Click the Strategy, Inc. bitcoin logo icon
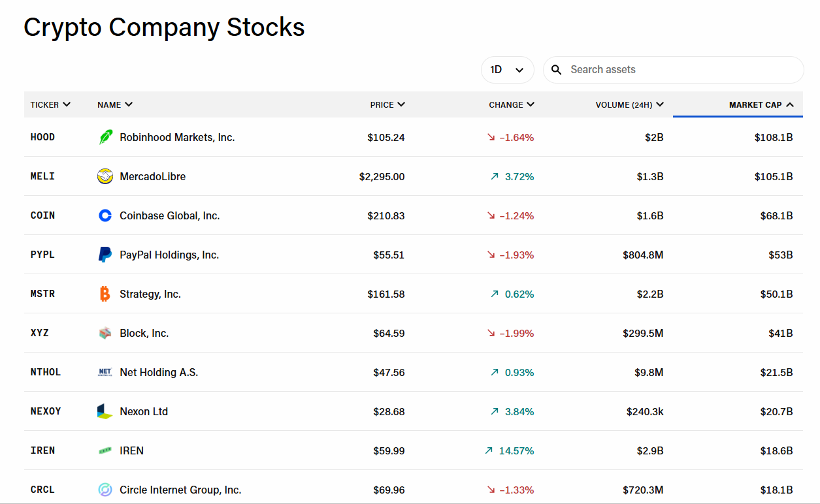This screenshot has width=820, height=504. pos(105,294)
